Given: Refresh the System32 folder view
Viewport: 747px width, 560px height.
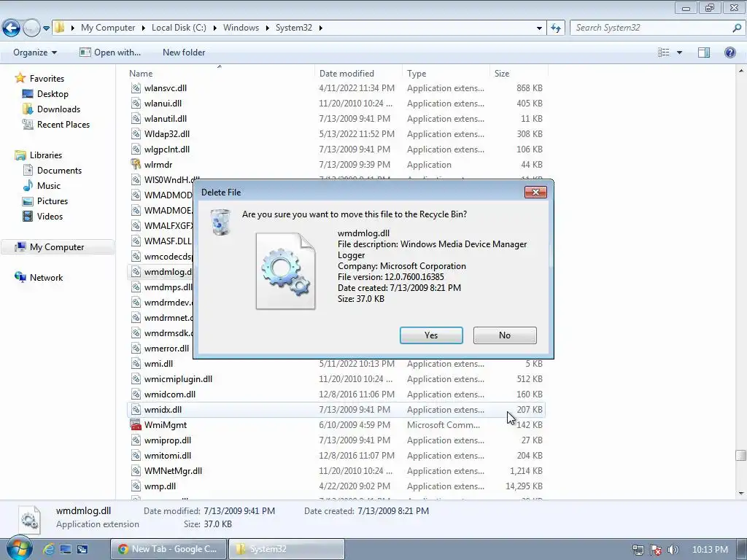Looking at the screenshot, I should click(555, 28).
